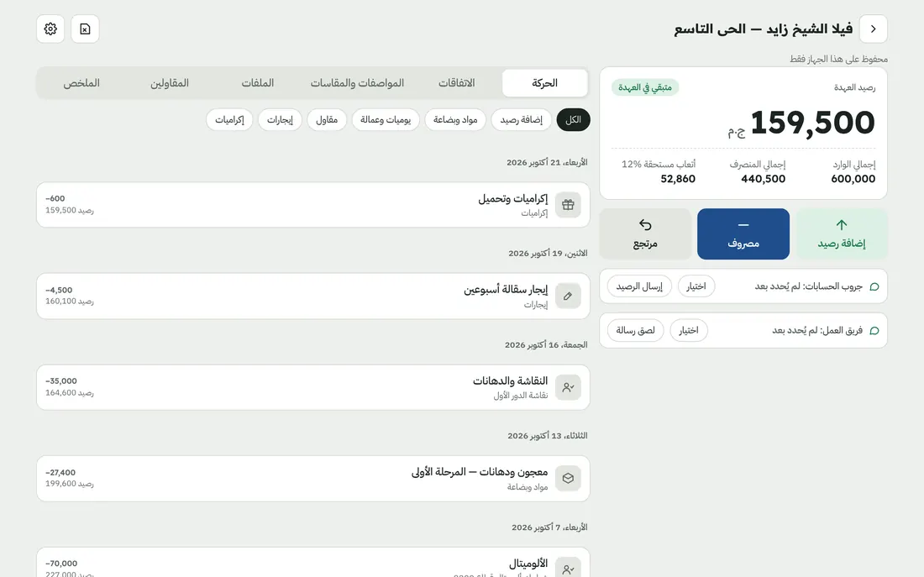Click the gift icon on إكراميات وتحميل
Screen dimensions: 924x577
pyautogui.click(x=568, y=205)
